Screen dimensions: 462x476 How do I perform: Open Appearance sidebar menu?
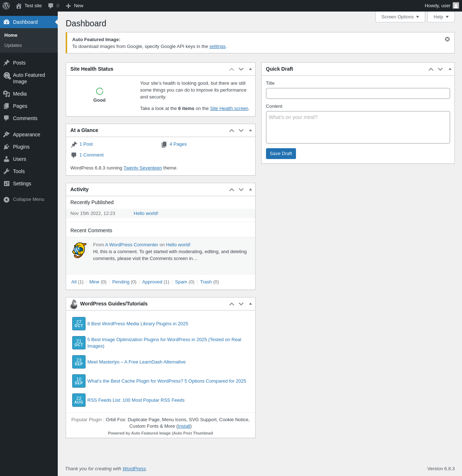point(29,135)
